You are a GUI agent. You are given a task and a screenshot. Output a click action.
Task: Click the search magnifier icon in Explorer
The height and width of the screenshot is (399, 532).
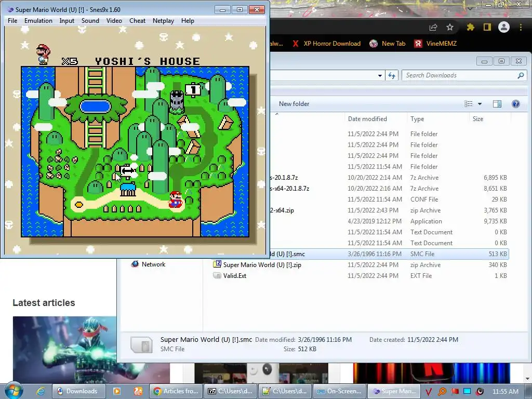521,75
